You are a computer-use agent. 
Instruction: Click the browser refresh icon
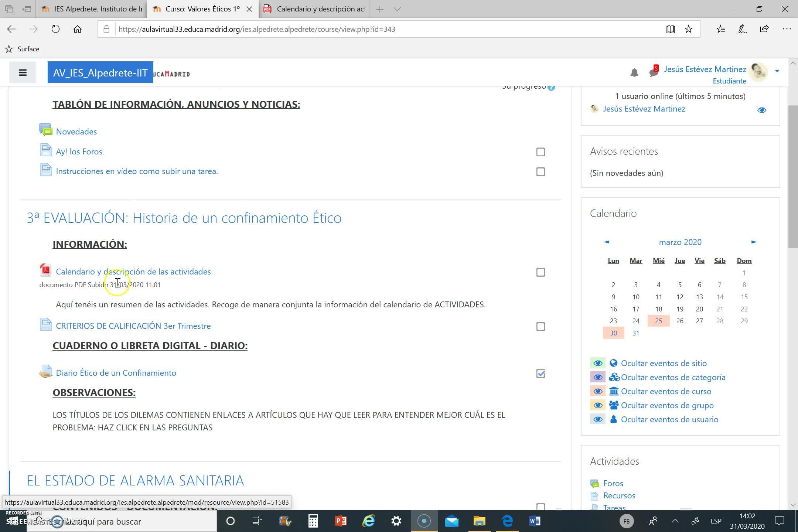[55, 29]
